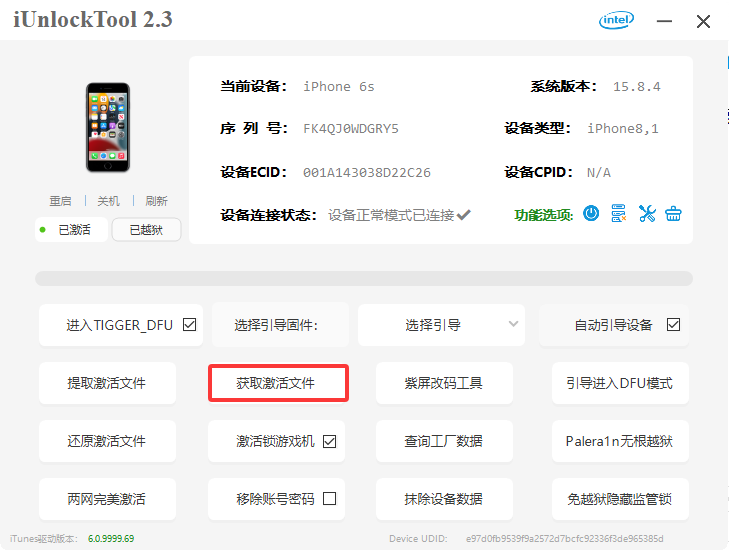Click the system version 15.8.4
The height and width of the screenshot is (551, 729).
(x=636, y=86)
